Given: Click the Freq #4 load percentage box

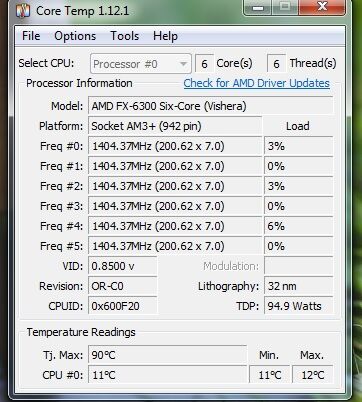Looking at the screenshot, I should click(299, 226).
